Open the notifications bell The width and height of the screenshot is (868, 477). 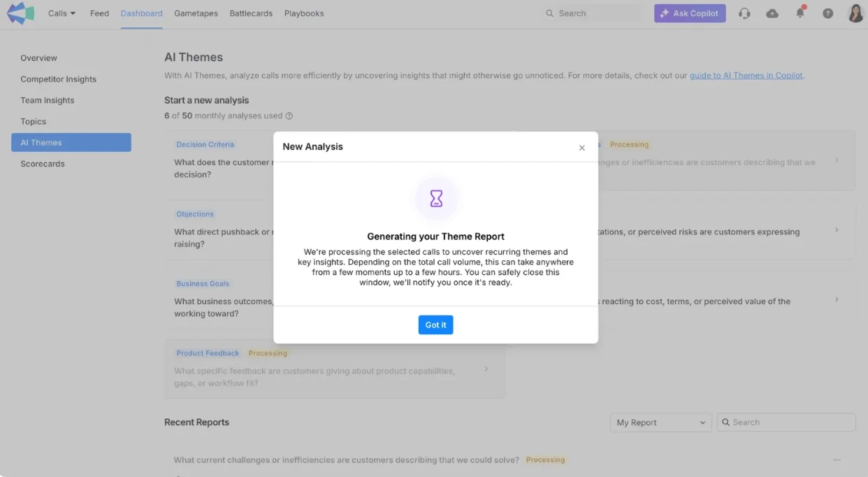coord(800,13)
